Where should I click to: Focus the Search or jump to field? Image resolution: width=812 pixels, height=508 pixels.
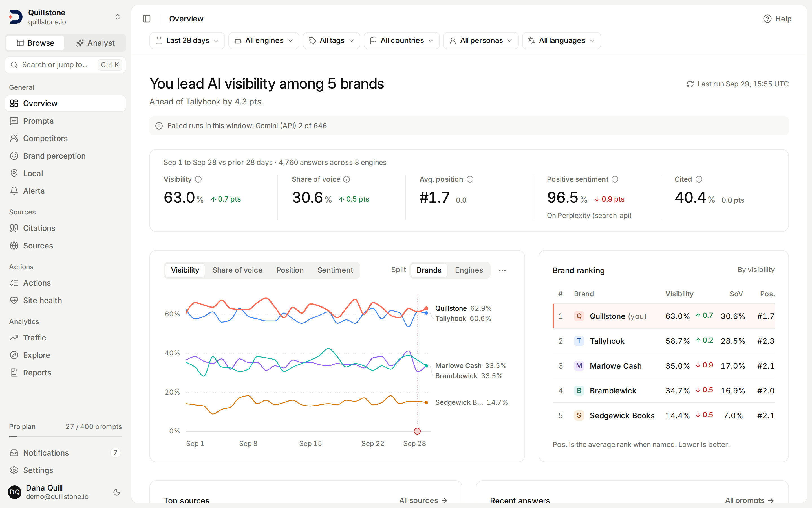(65, 65)
